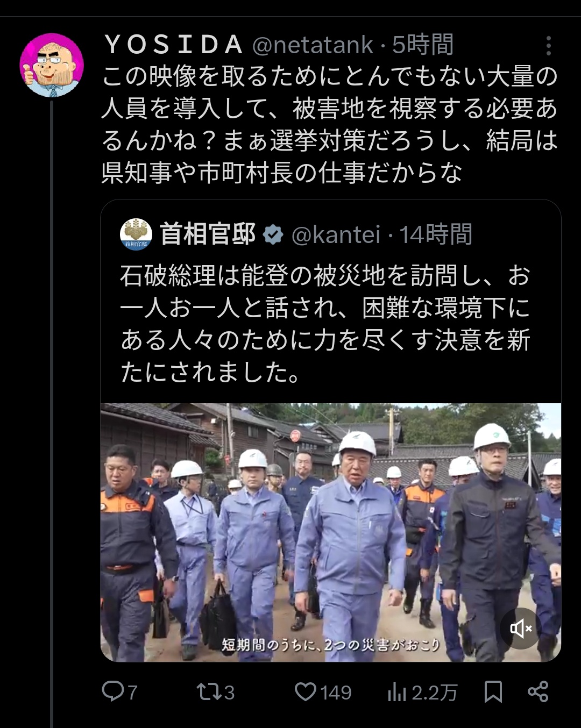Open the quoted tweet text about 石破総理
The height and width of the screenshot is (728, 581).
click(325, 324)
